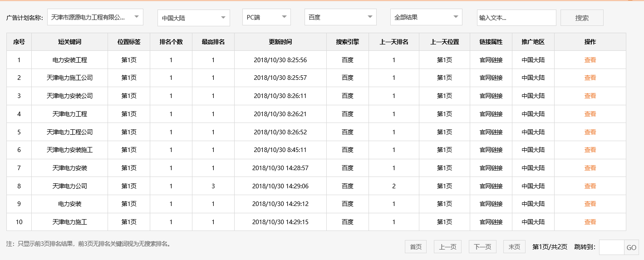Select keyword cell 天津电力安装

point(70,168)
